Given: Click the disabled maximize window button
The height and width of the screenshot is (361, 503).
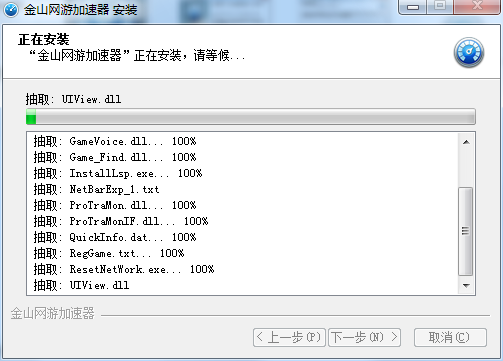Looking at the screenshot, I should 440,7.
